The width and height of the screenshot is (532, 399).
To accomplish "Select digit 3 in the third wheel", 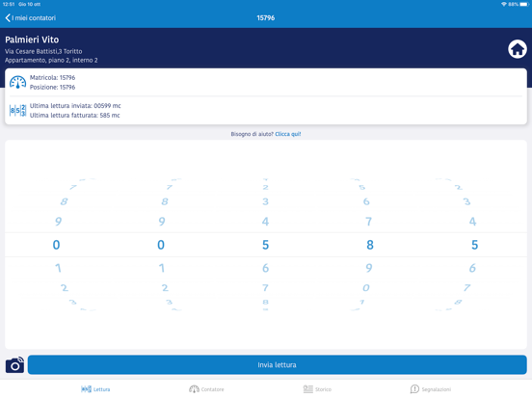I will pyautogui.click(x=265, y=201).
